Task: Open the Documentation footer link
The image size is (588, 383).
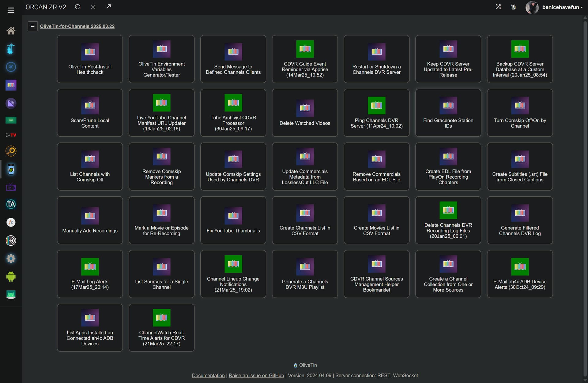Action: coord(208,375)
